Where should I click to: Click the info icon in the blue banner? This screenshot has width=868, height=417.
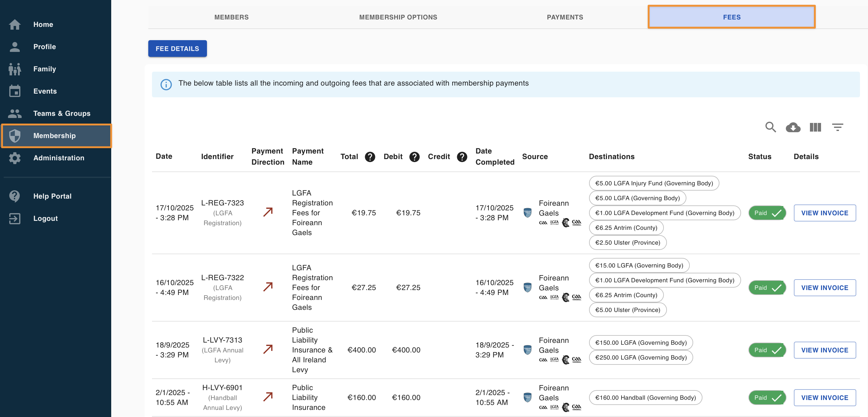pos(166,84)
